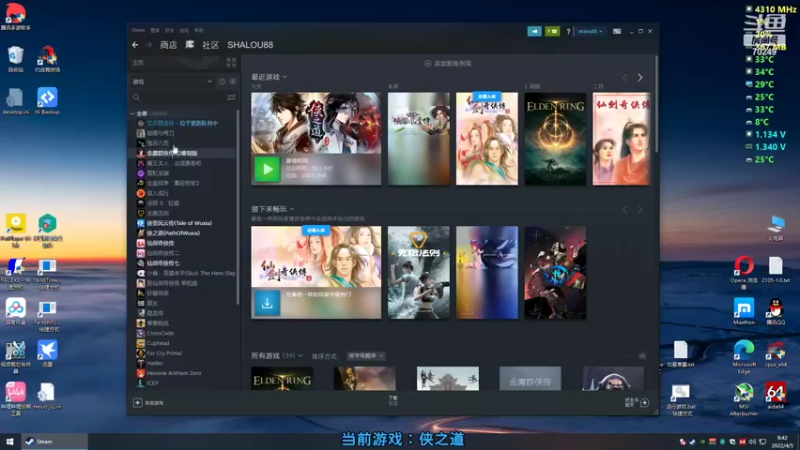Open the ELDEN RING cover in recent games

555,139
